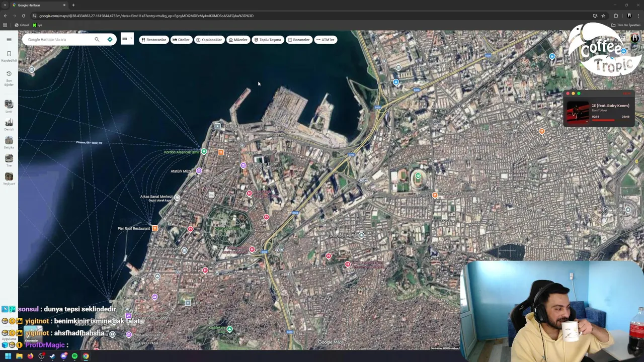
Task: Select the Tire recent place thumbnail
Action: (x=9, y=158)
